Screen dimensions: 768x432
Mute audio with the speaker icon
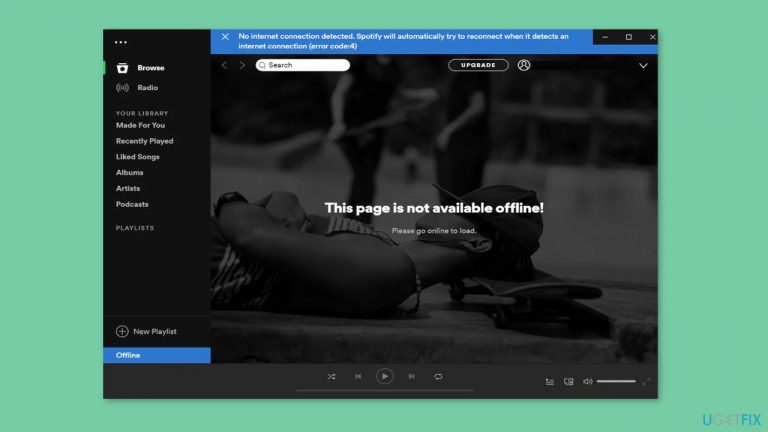(587, 382)
